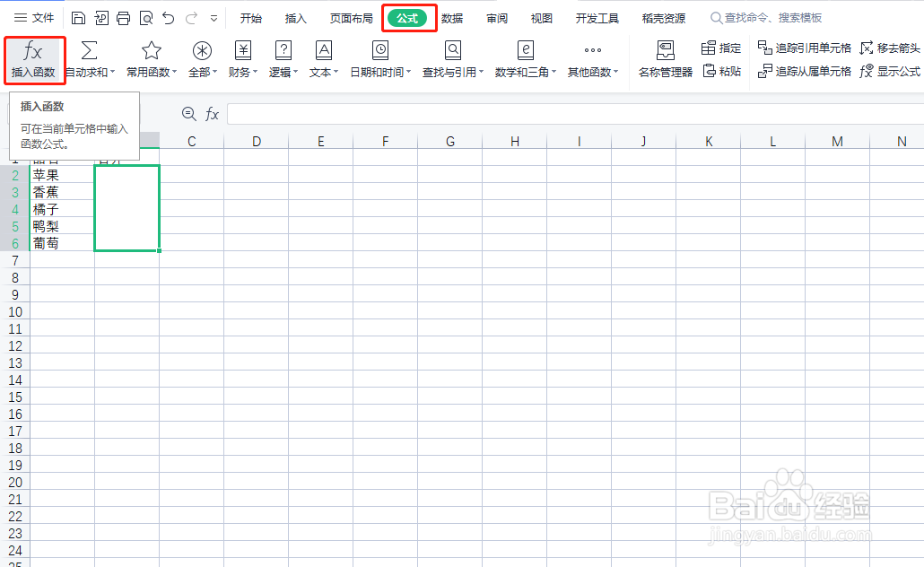Click the search commands (查找命令) box

click(766, 18)
